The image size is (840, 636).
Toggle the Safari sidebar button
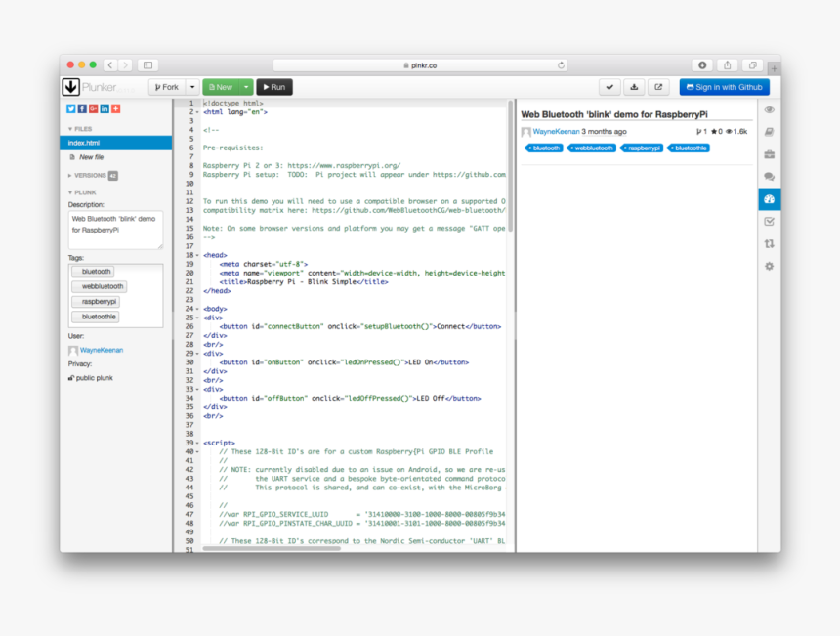coord(147,64)
